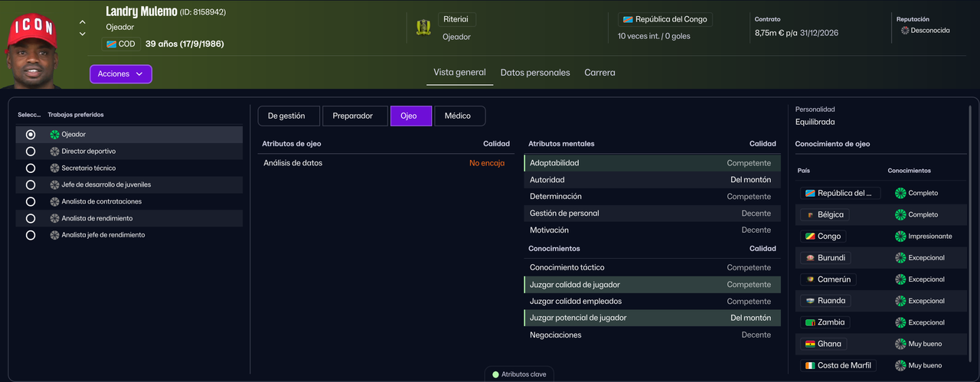Click the Desconocida reputation star icon
The width and height of the screenshot is (980, 382).
905,31
